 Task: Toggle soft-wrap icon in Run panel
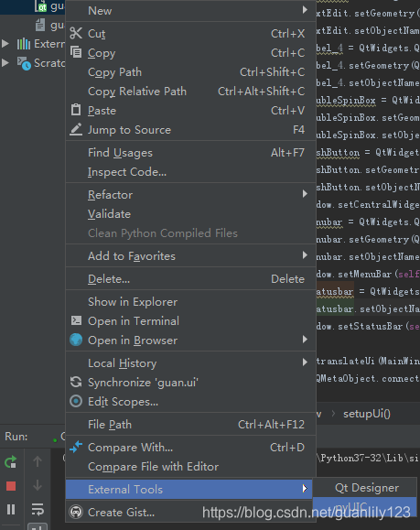38,509
